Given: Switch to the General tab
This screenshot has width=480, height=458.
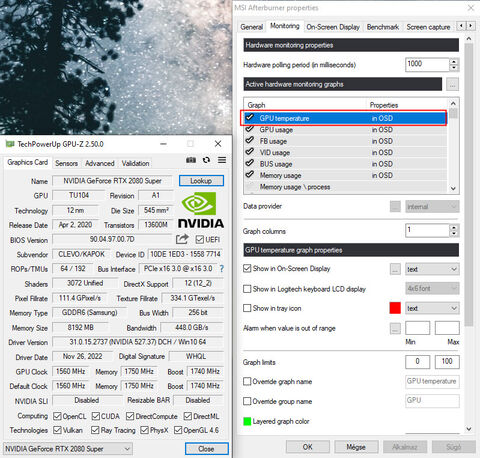Looking at the screenshot, I should [252, 27].
